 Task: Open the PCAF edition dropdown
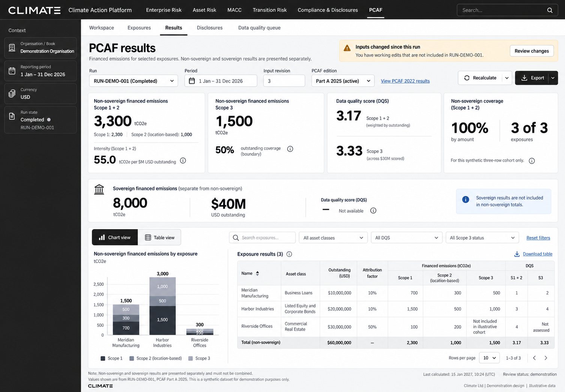tap(343, 81)
